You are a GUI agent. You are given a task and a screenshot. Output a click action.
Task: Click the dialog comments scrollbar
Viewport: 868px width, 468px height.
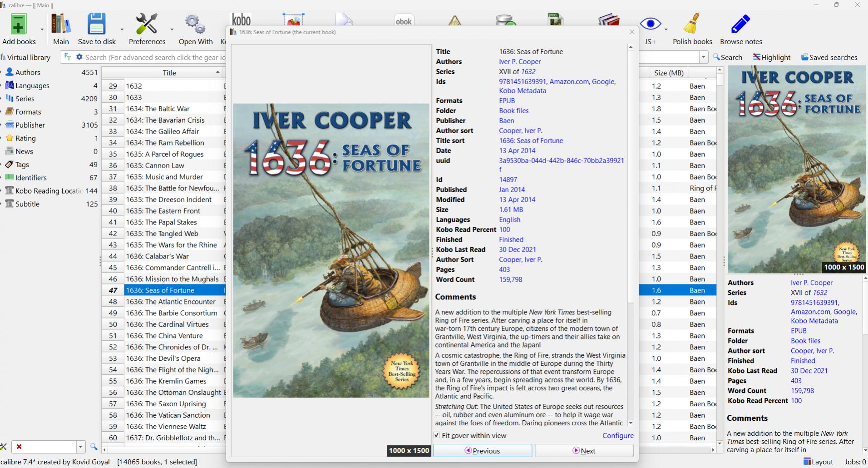[631, 235]
